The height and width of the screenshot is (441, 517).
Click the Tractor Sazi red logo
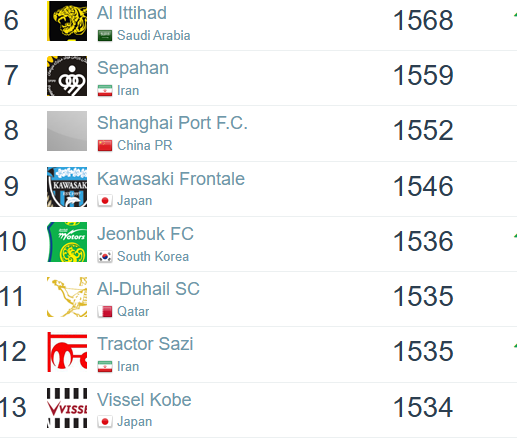(67, 352)
